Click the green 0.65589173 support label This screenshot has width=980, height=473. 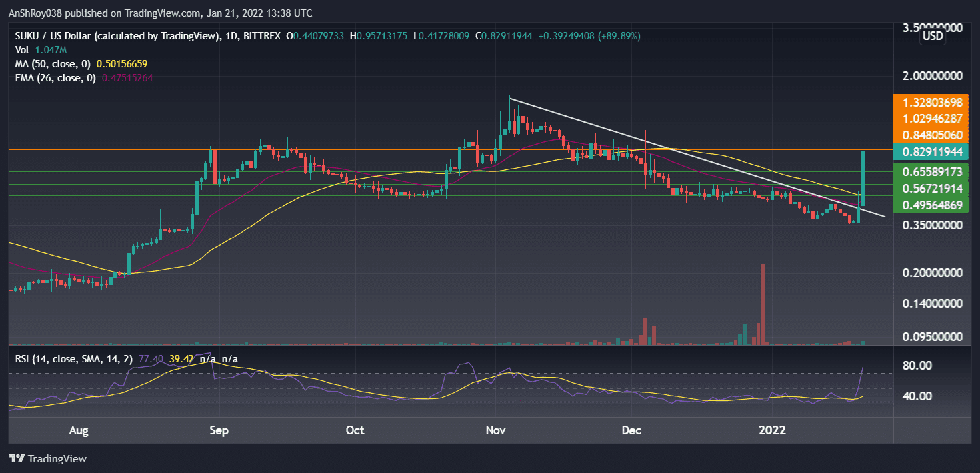click(931, 171)
